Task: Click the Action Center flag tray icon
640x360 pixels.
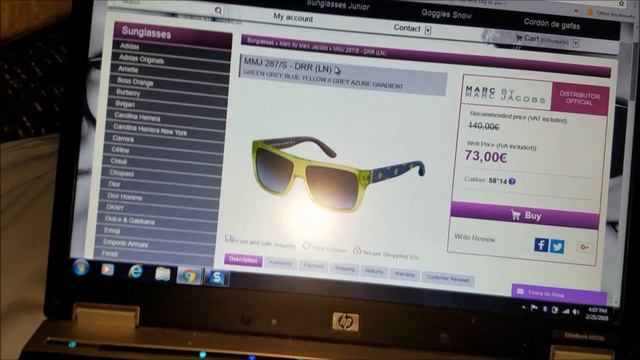Action: (534, 308)
